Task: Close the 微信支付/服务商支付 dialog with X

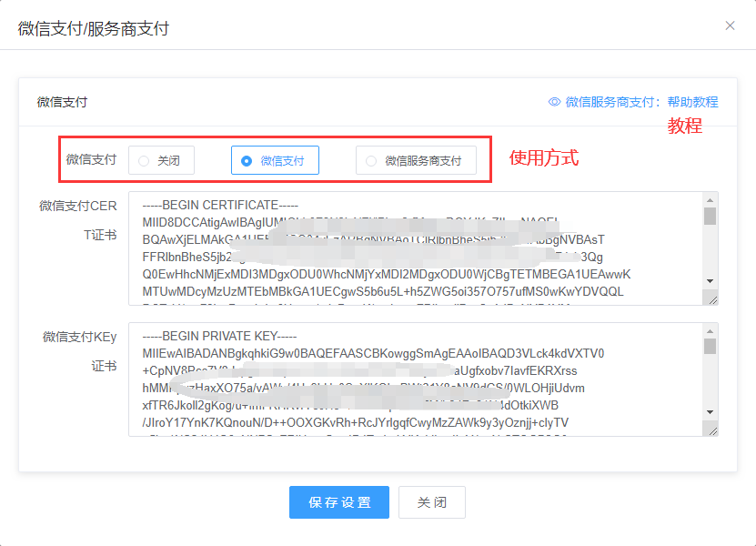Action: tap(730, 25)
